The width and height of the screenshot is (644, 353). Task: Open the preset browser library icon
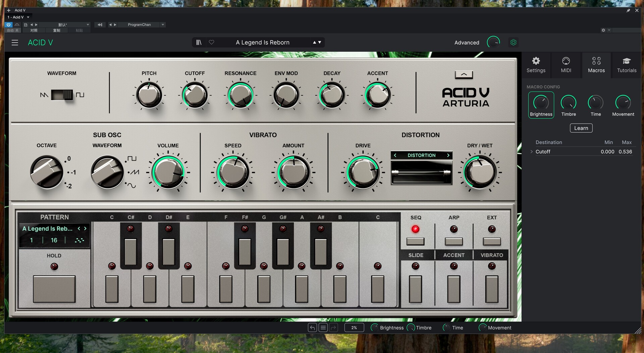tap(199, 42)
